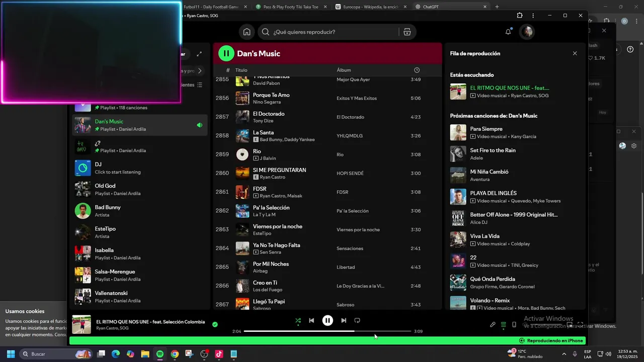The image size is (644, 362).
Task: Open the ¿? playlist in library
Action: tap(140, 147)
